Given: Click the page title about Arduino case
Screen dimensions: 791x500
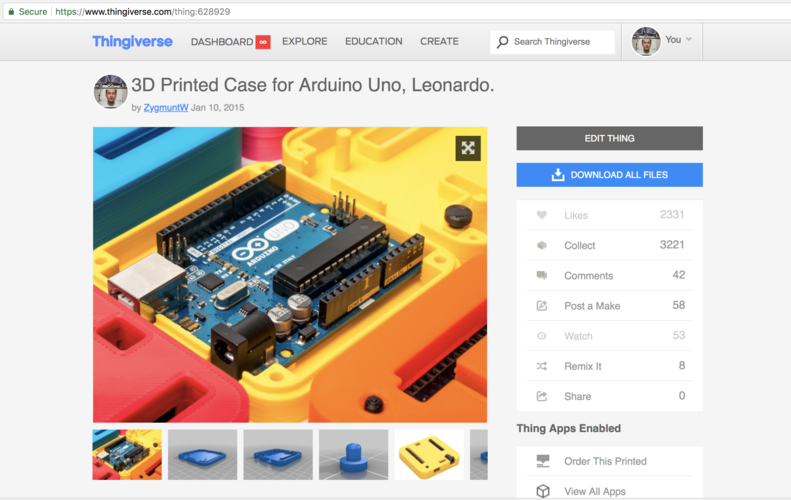Looking at the screenshot, I should tap(313, 85).
